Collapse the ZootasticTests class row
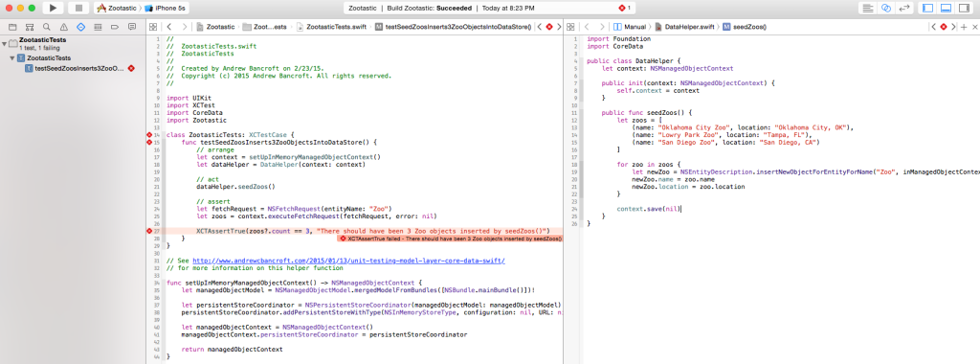 click(x=11, y=57)
